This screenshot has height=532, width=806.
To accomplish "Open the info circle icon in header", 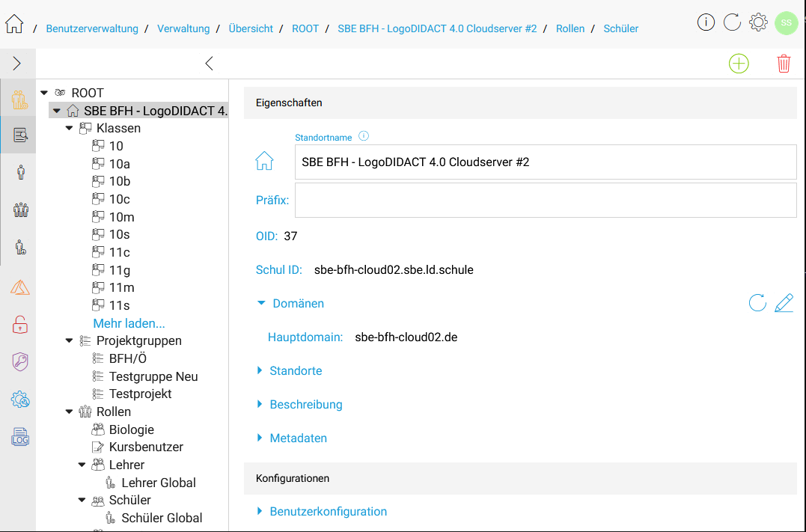I will point(706,22).
